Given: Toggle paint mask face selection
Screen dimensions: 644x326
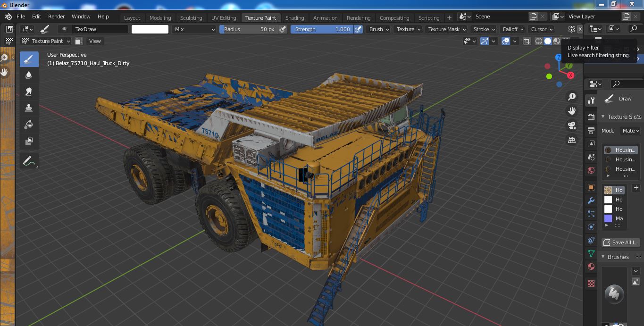Looking at the screenshot, I should point(79,41).
